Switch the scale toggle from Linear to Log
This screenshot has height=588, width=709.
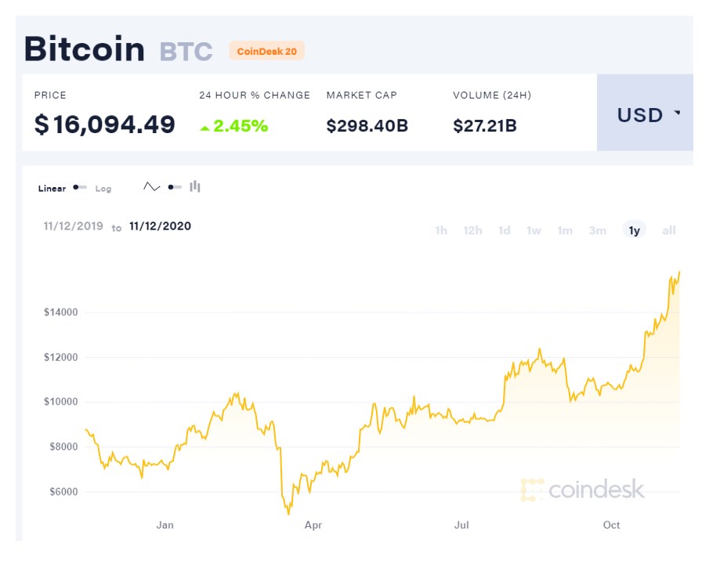(x=103, y=188)
